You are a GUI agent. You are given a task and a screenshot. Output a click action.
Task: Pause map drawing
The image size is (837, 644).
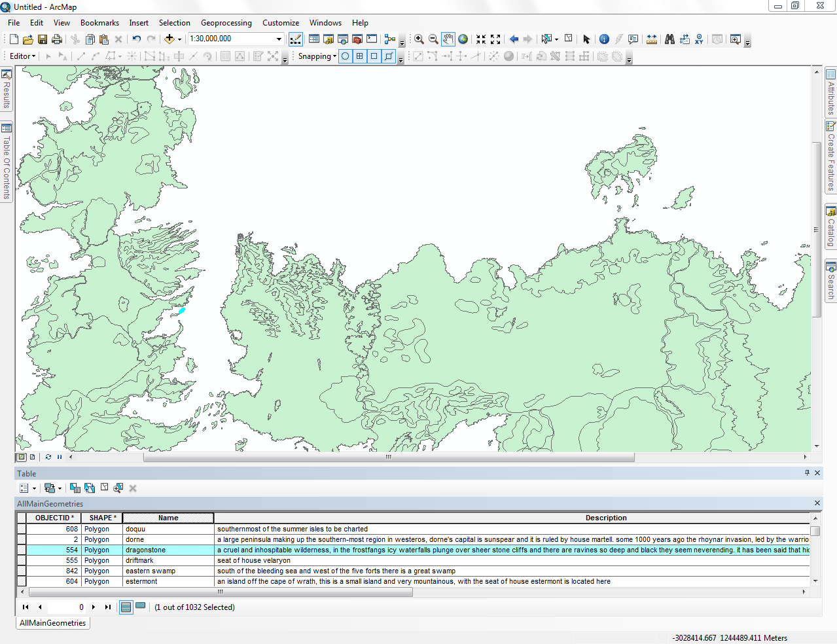pyautogui.click(x=60, y=457)
